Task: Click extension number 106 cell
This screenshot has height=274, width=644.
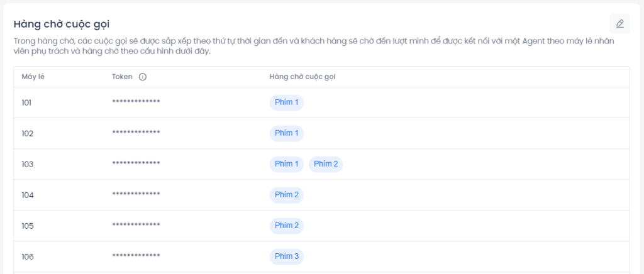Action: [x=26, y=256]
